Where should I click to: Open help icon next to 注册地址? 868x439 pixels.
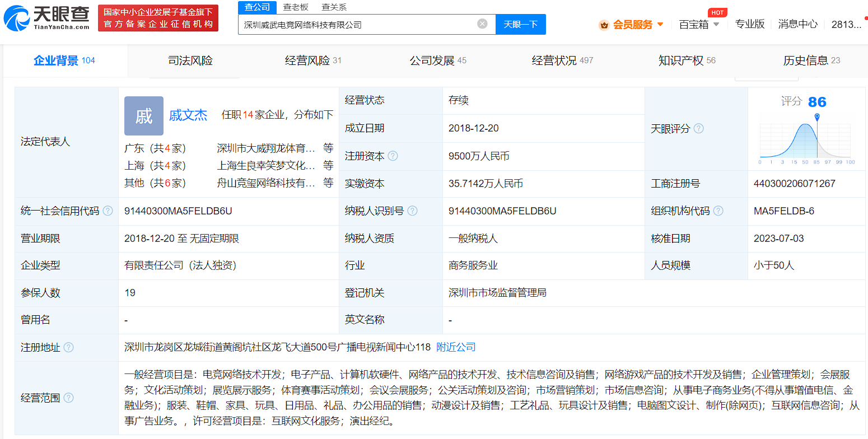tap(68, 347)
